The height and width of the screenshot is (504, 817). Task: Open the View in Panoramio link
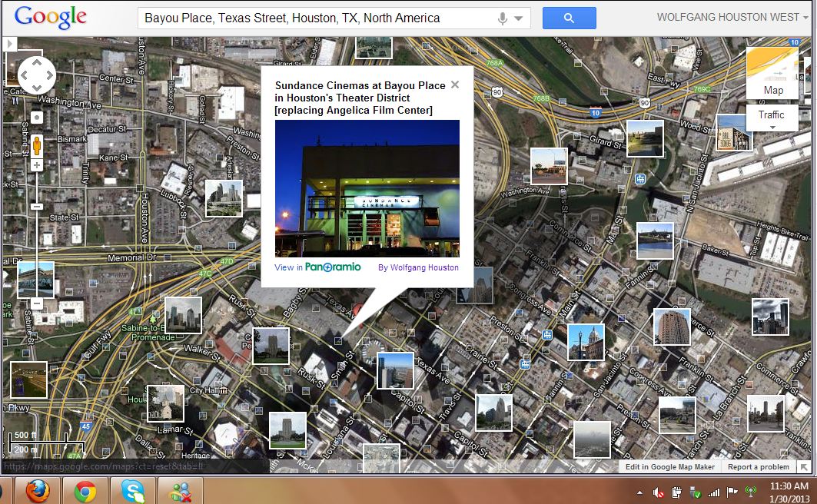pyautogui.click(x=317, y=267)
